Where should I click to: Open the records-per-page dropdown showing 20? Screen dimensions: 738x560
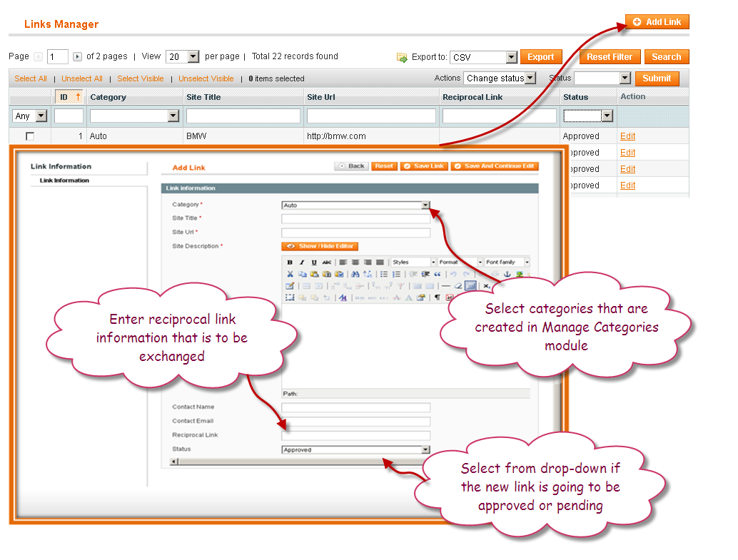182,56
